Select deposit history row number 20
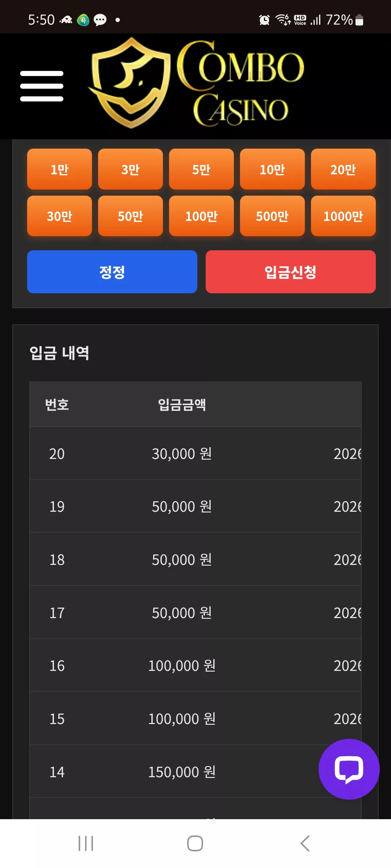This screenshot has width=391, height=868. tap(195, 453)
